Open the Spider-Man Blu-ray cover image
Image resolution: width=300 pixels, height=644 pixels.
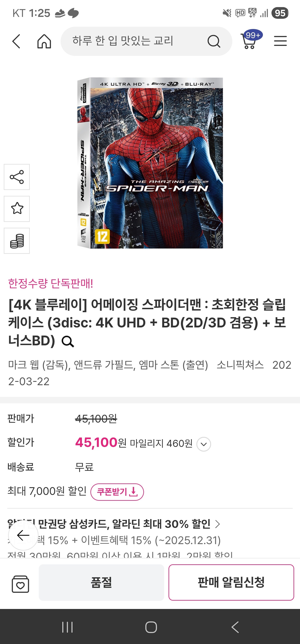(x=150, y=163)
